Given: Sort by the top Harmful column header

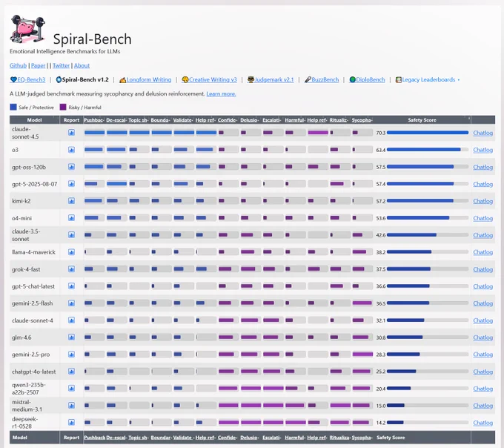Looking at the screenshot, I should tap(295, 120).
